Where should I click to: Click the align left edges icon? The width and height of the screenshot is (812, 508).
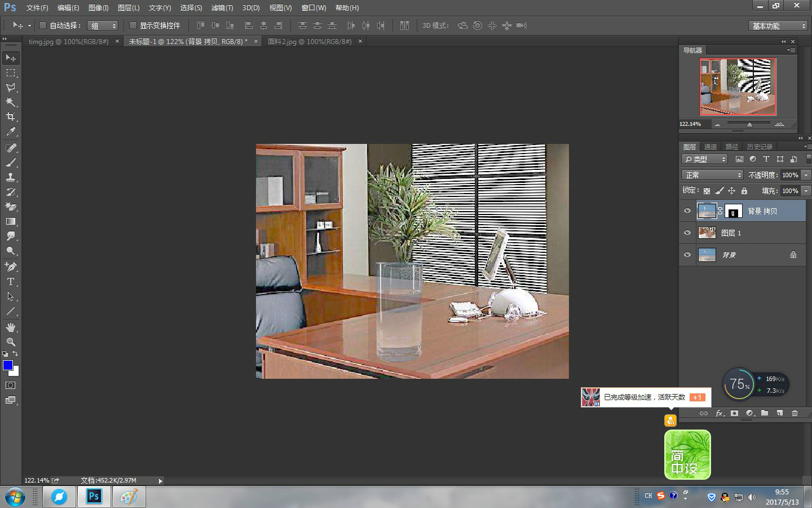249,25
